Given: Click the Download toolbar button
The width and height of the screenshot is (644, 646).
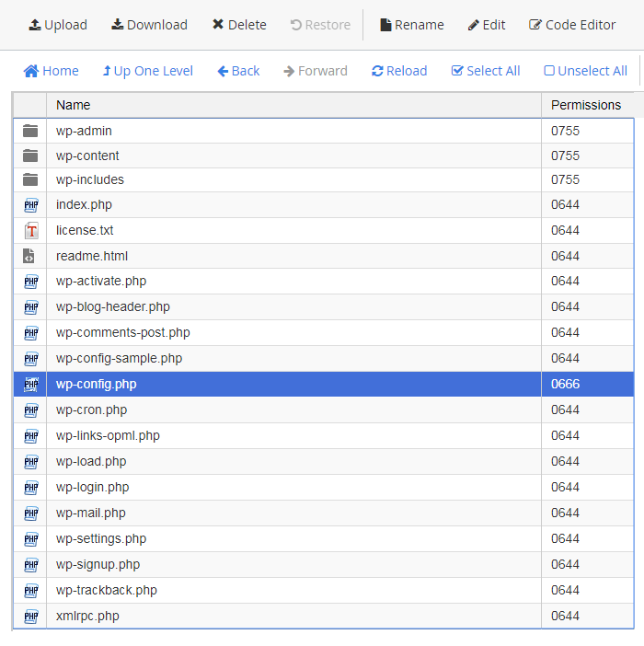Looking at the screenshot, I should (x=149, y=25).
